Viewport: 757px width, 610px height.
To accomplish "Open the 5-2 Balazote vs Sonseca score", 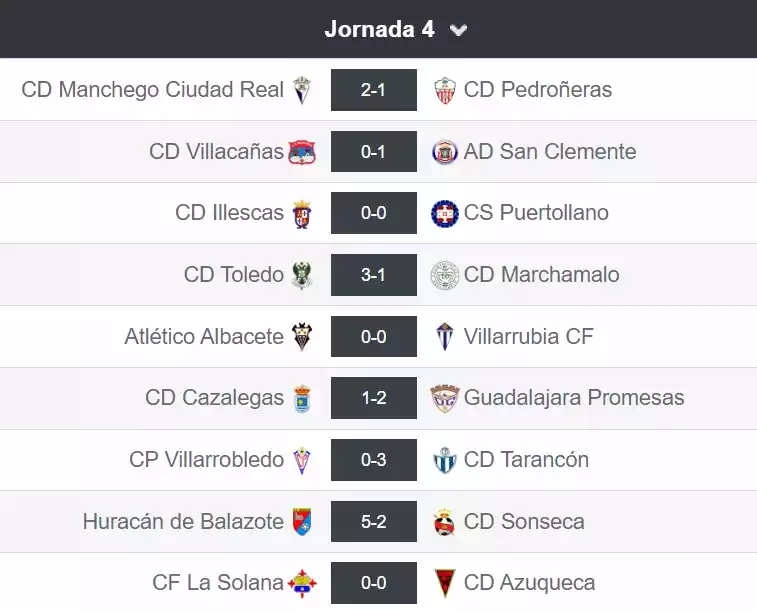I will pos(374,521).
